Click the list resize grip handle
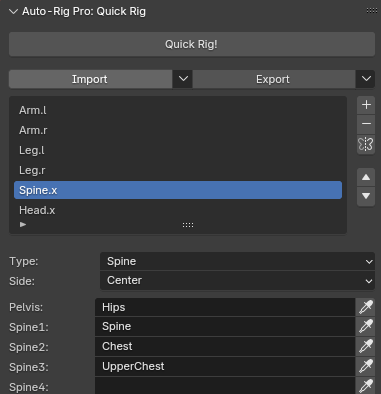This screenshot has width=381, height=394. coord(188,225)
